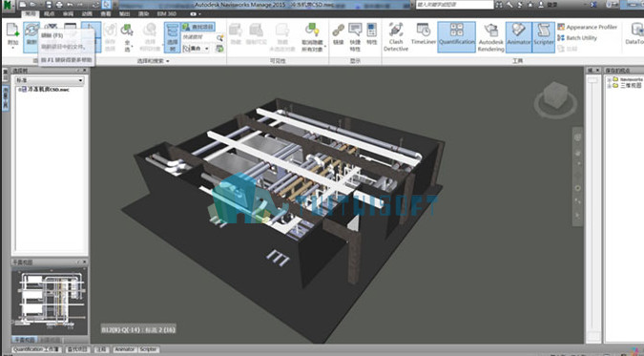Screen dimensions: 644x356
Task: Open the selection tree mode dropdown
Action: point(50,80)
